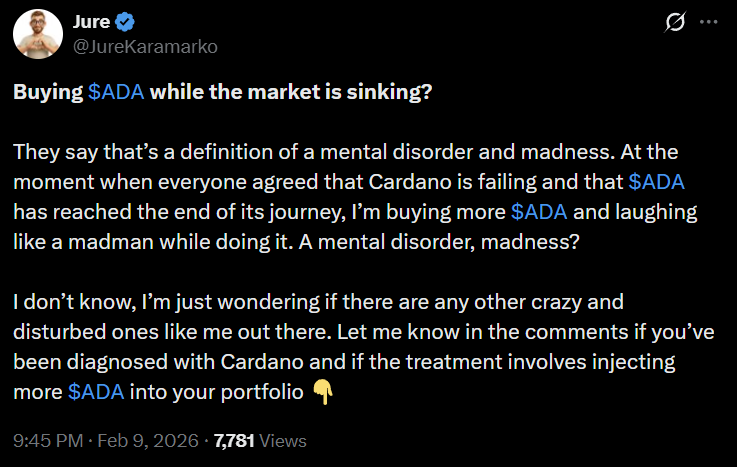Click the 7,781 view count number
Screen dimensions: 737x467
(x=236, y=440)
